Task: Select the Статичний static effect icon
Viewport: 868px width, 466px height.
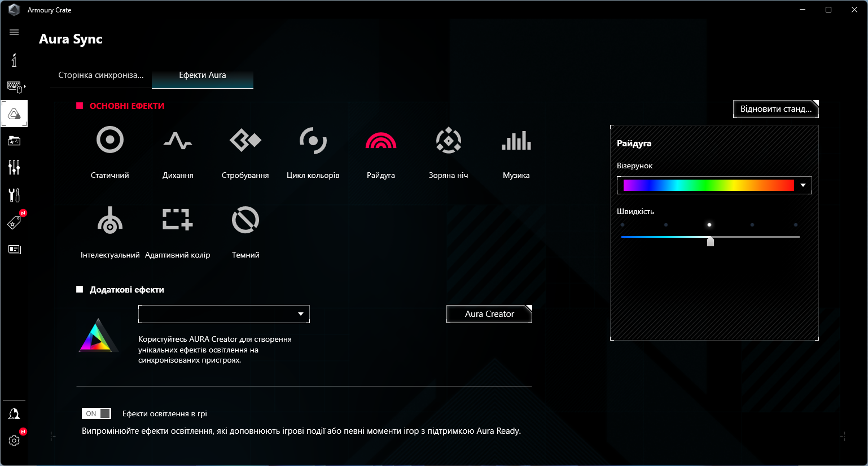Action: point(110,140)
